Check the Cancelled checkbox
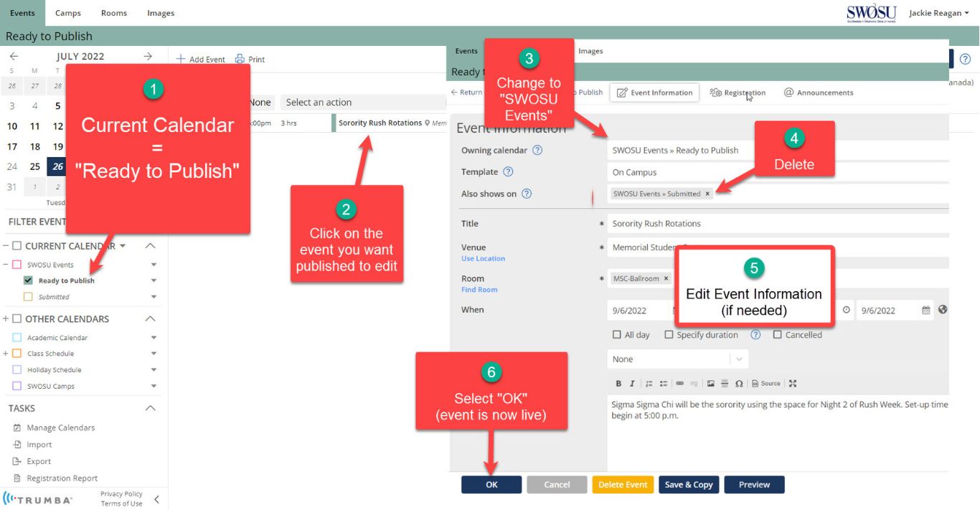This screenshot has height=510, width=980. 777,335
